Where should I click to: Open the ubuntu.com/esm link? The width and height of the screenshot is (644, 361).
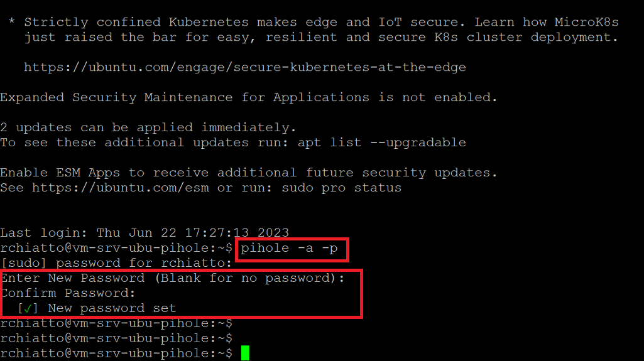click(x=121, y=188)
